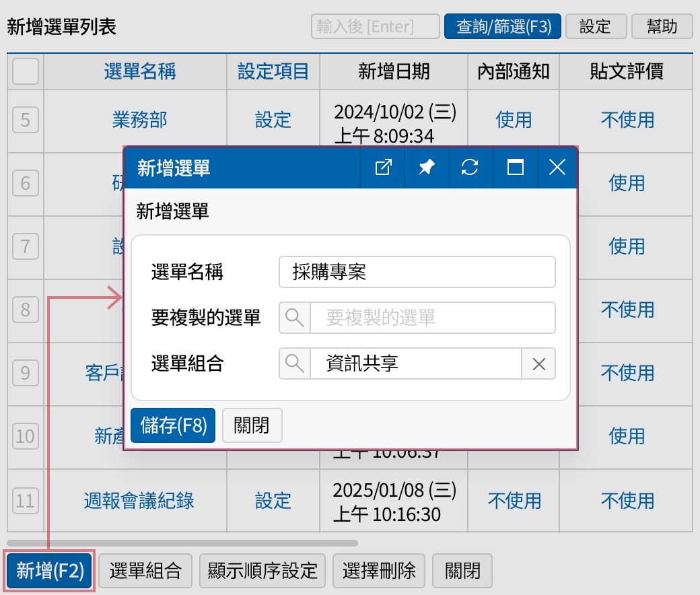Click 設定 for the 週報會議紀錄 row
This screenshot has height=595, width=700.
pos(273,501)
